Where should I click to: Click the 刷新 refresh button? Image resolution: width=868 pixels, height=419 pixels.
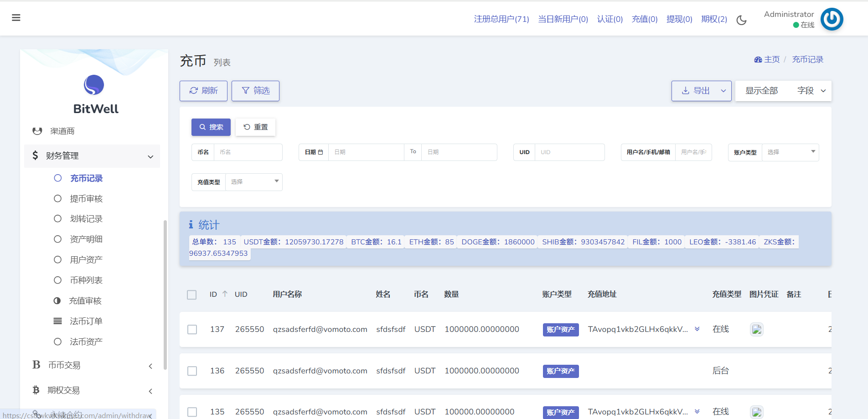click(x=203, y=91)
